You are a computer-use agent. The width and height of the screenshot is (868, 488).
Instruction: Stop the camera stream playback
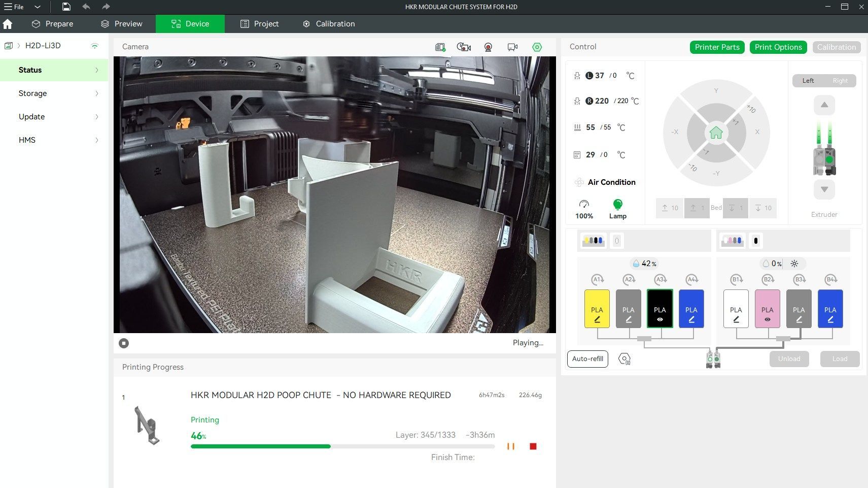click(124, 343)
